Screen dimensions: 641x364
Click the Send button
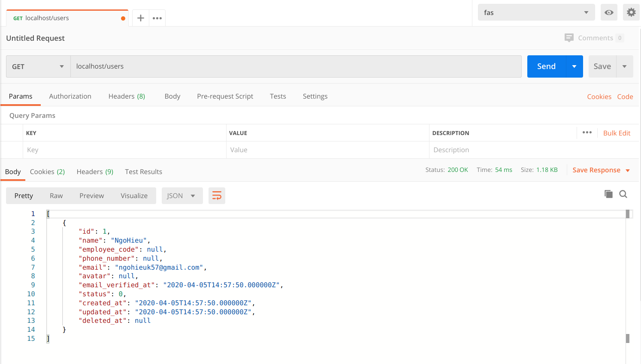pyautogui.click(x=546, y=66)
